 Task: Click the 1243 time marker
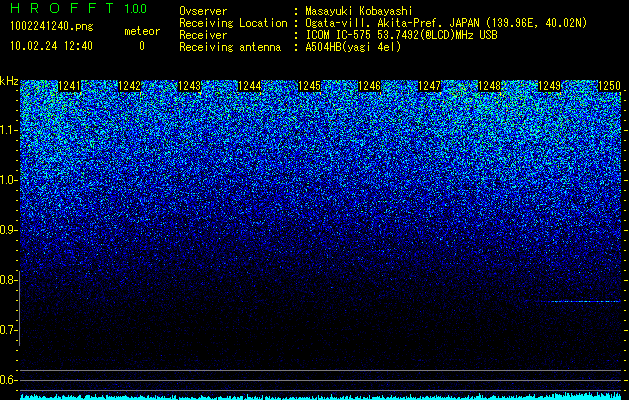tap(189, 86)
